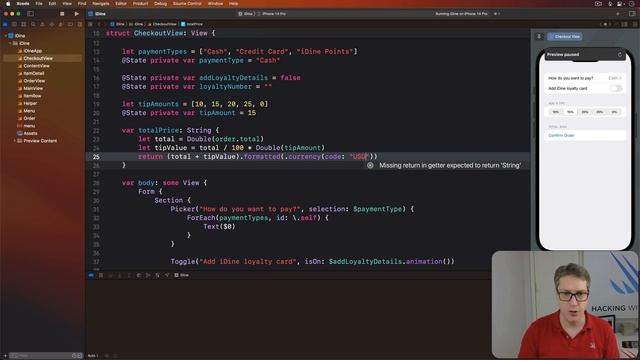Open Auto variables scope selector in debug area
This screenshot has height=360, width=640.
point(94,356)
